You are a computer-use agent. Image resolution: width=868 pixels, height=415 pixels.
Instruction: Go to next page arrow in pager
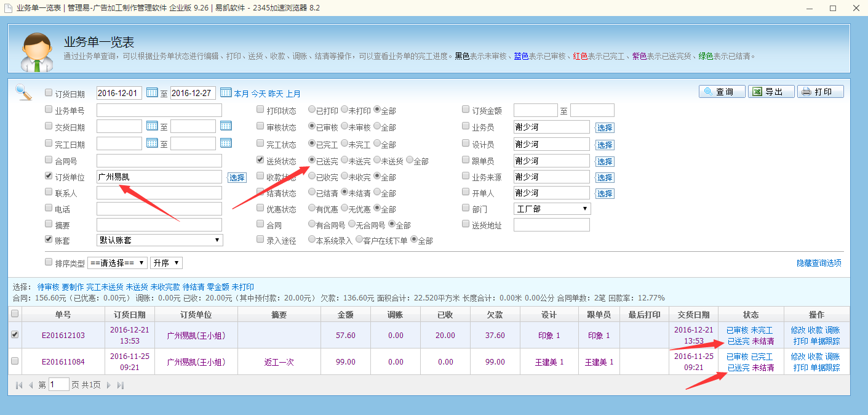(109, 385)
